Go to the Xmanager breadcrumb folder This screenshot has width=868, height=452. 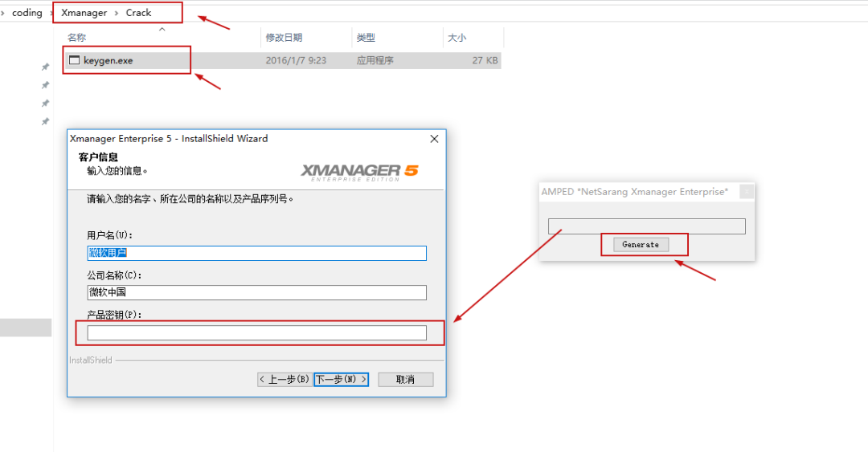click(84, 13)
